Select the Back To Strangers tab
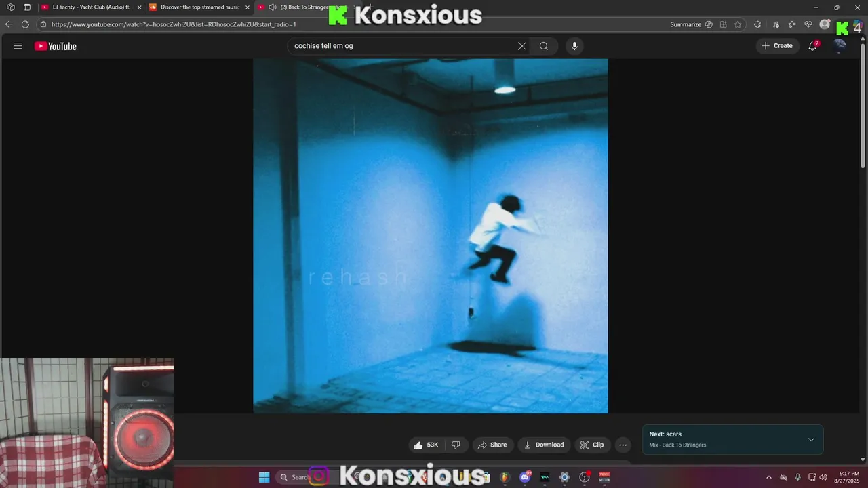 (309, 7)
